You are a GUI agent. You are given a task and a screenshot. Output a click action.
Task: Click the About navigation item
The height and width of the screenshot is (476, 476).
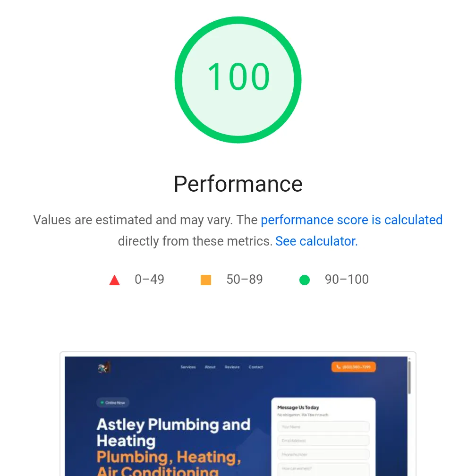tap(210, 367)
